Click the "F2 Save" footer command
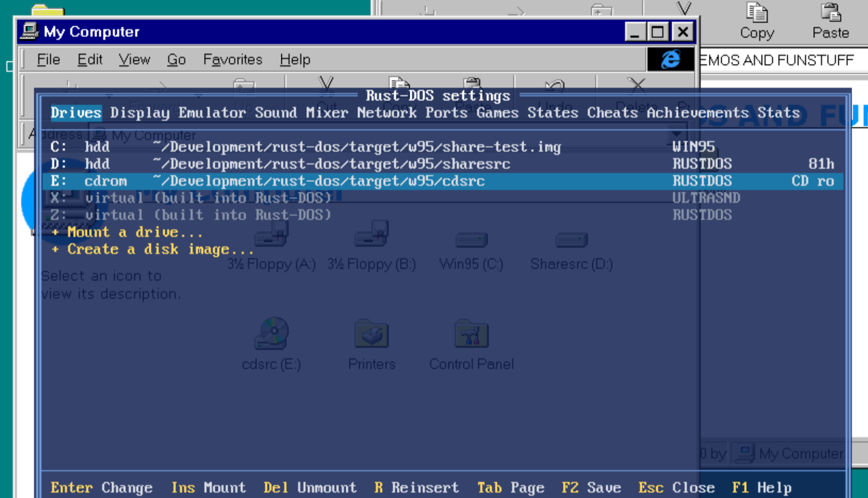The image size is (868, 498). [591, 488]
